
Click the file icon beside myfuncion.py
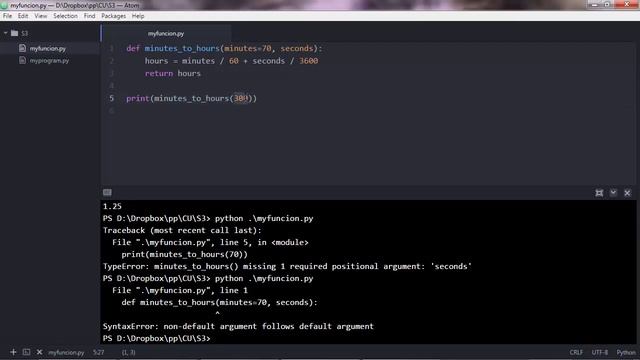pos(22,48)
